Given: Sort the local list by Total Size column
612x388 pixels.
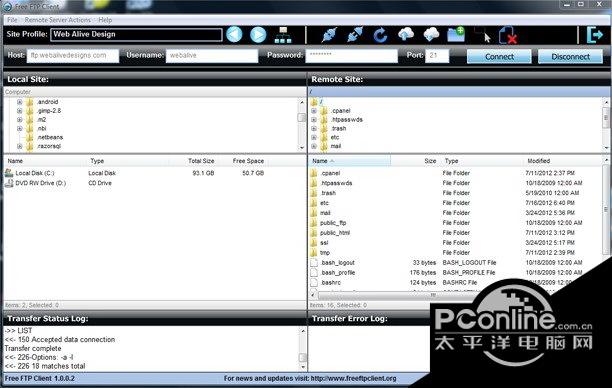Looking at the screenshot, I should coord(201,161).
